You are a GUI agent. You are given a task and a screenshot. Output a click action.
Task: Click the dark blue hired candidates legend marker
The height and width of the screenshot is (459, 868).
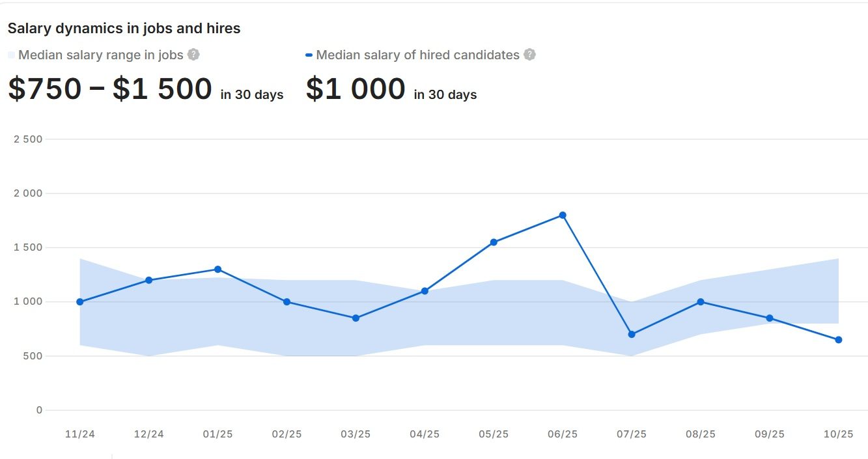click(309, 55)
